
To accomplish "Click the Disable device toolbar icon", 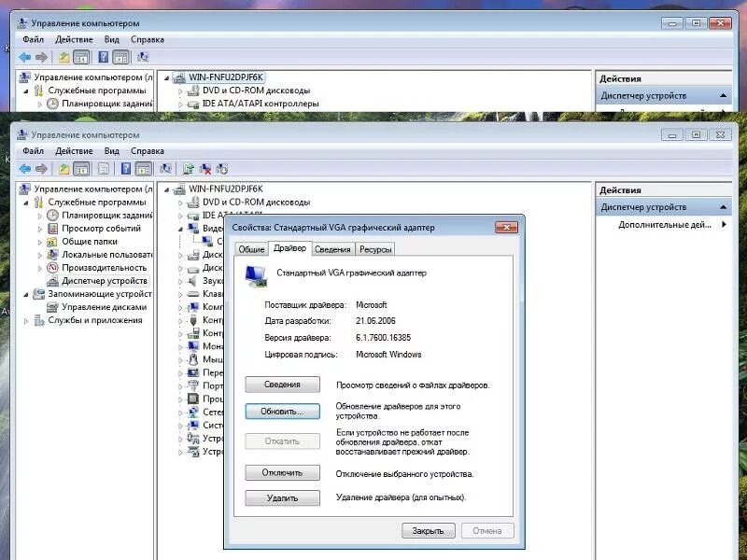I will point(205,169).
